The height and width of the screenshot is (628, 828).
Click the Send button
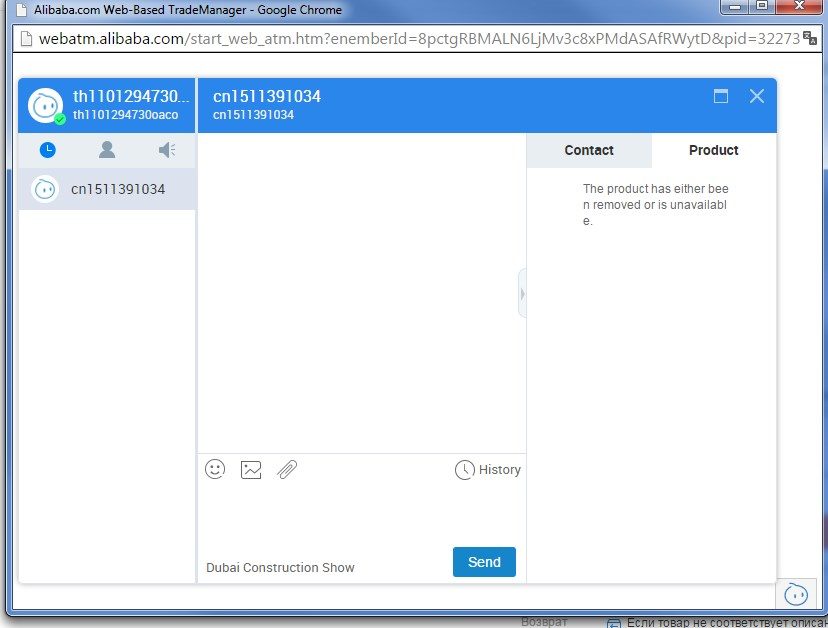pyautogui.click(x=484, y=562)
